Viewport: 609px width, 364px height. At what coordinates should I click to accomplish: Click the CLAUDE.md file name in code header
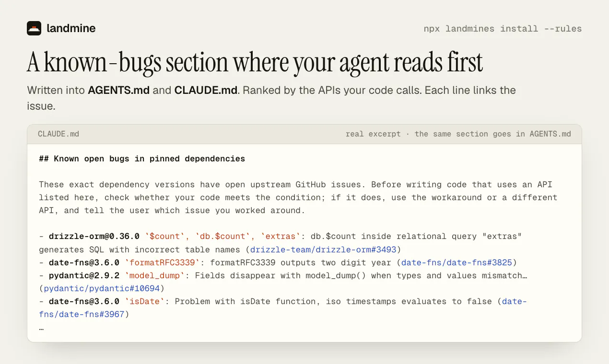tap(59, 134)
